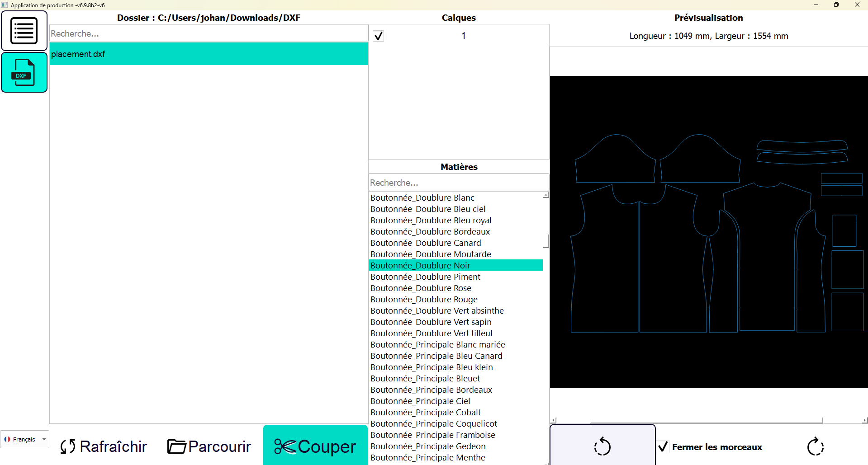This screenshot has height=465, width=868.
Task: Click the pattern preview canvas
Action: tap(708, 231)
